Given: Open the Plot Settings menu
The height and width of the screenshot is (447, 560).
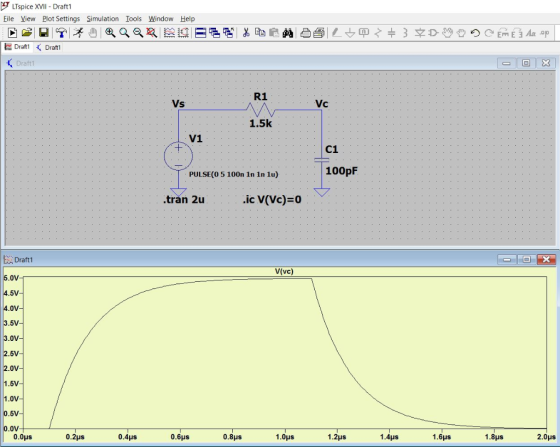Looking at the screenshot, I should [x=61, y=19].
